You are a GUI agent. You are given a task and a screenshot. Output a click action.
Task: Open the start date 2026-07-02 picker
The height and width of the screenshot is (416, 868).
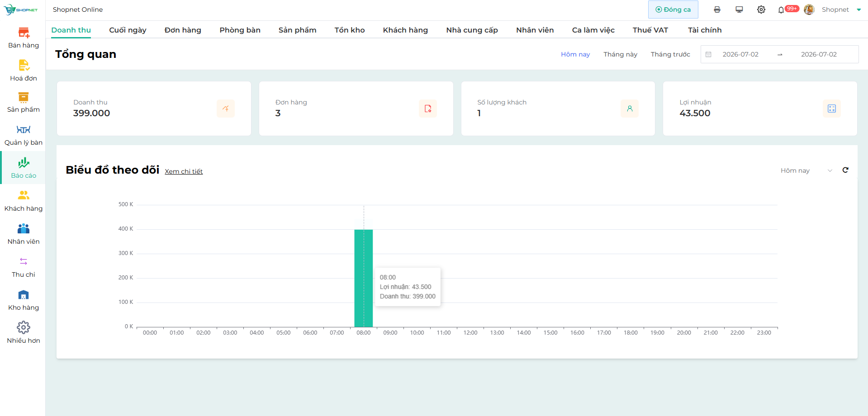(x=740, y=54)
